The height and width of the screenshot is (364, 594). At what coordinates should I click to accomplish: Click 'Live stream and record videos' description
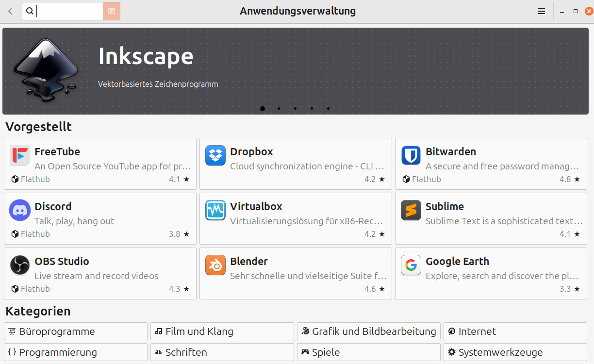point(97,276)
